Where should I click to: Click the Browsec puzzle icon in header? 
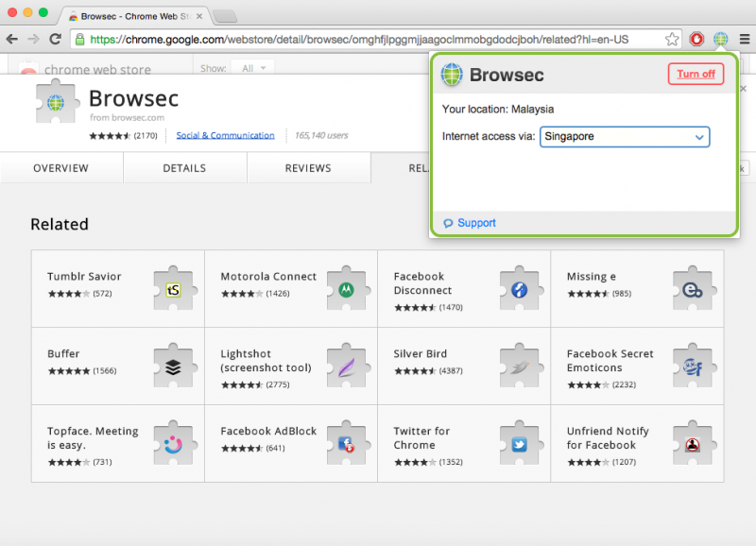pyautogui.click(x=56, y=101)
